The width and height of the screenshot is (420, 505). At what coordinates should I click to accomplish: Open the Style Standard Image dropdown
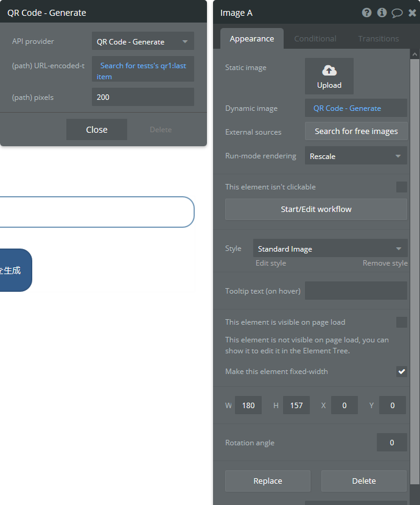(330, 249)
